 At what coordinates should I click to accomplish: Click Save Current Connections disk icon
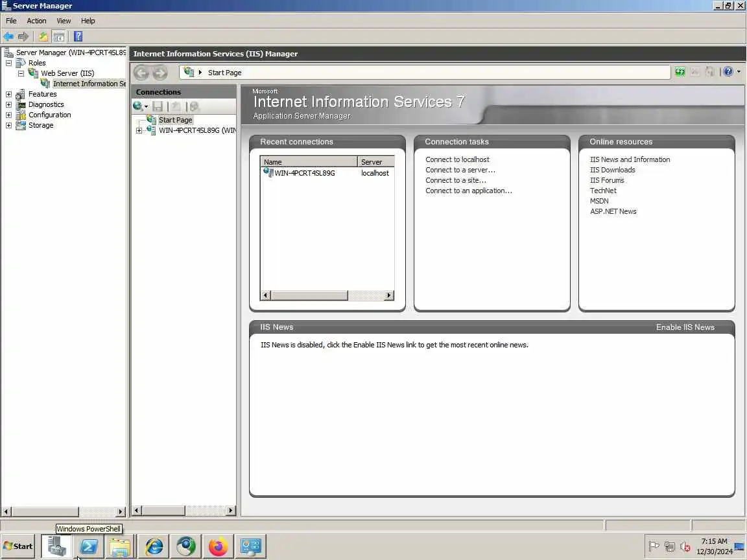point(158,106)
